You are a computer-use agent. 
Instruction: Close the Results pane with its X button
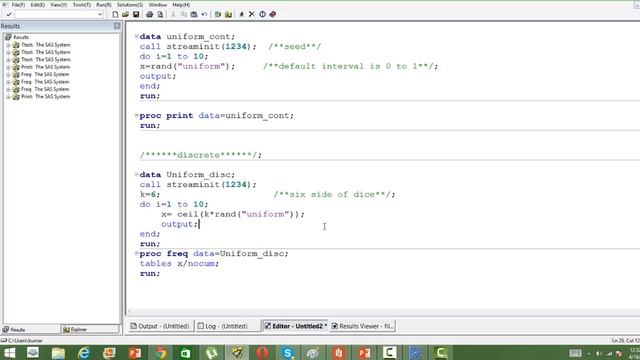117,26
